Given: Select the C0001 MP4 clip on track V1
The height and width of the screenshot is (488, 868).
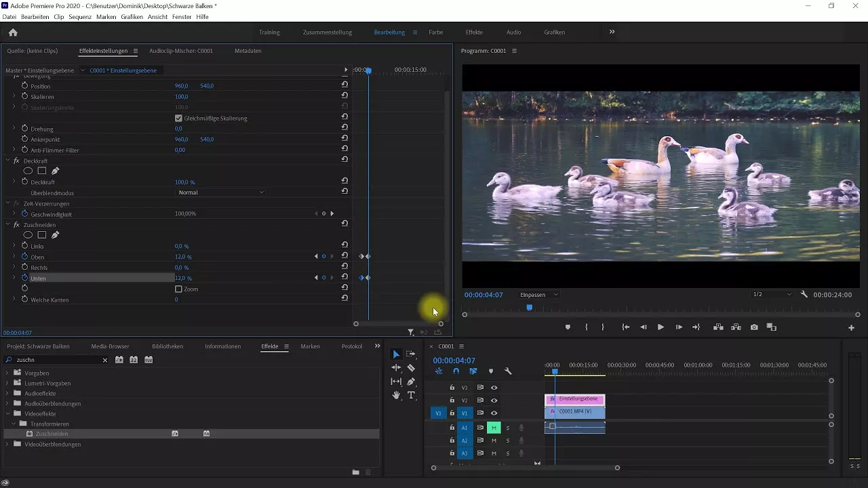Looking at the screenshot, I should [x=575, y=412].
